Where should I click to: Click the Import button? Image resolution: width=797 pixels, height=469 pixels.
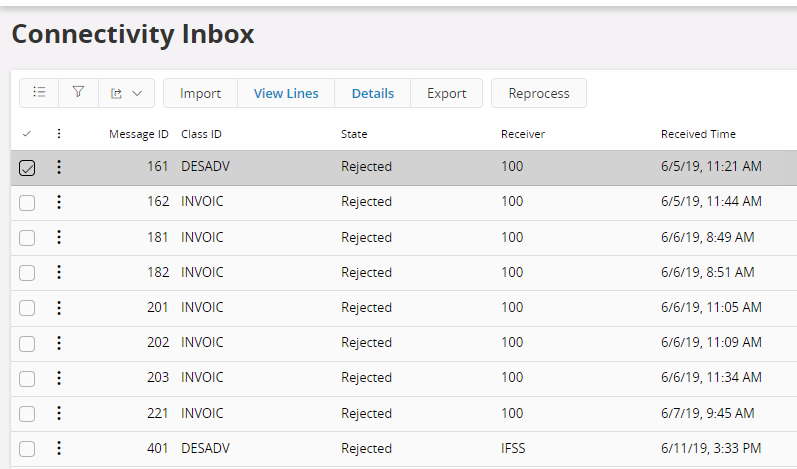pyautogui.click(x=200, y=93)
